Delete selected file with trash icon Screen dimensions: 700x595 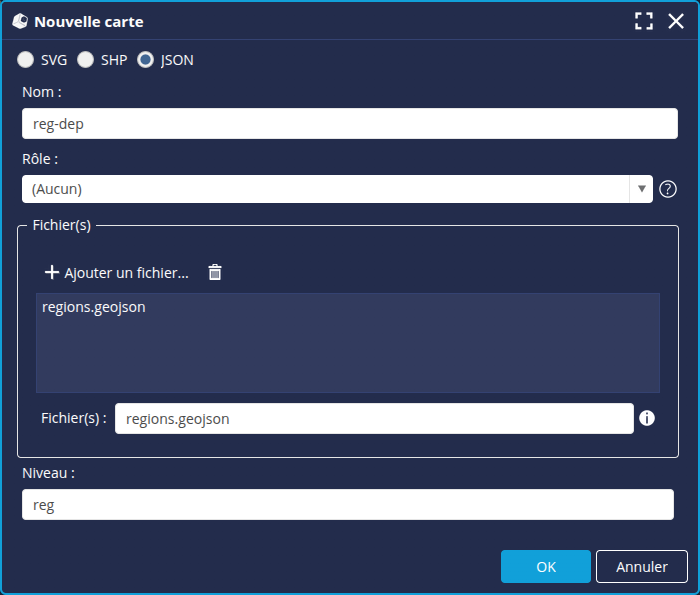pos(215,272)
